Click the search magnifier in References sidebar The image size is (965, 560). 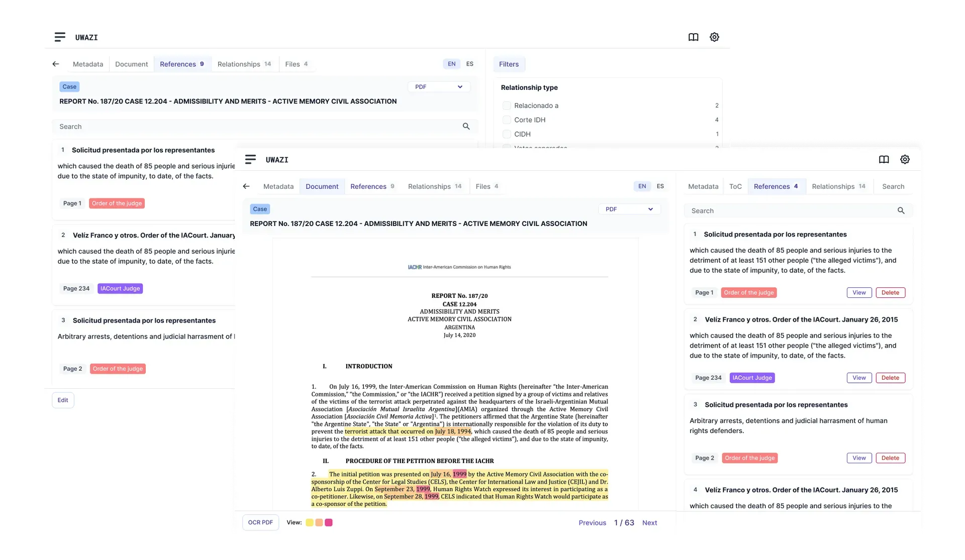(x=901, y=210)
